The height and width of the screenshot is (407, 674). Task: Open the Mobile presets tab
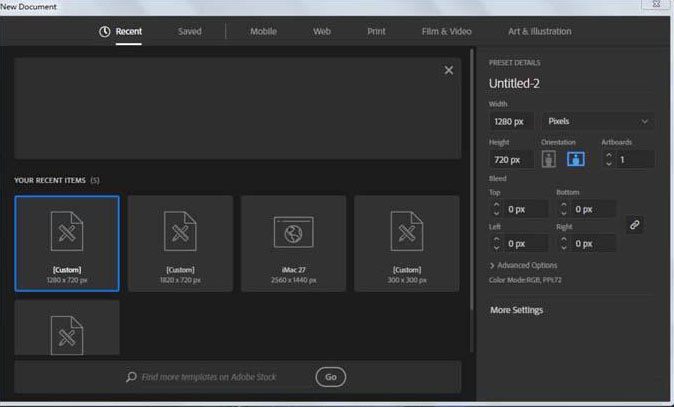263,31
